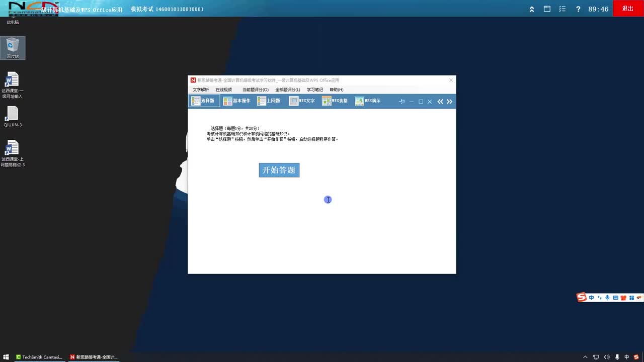Open the 帮助(H) menu

337,89
